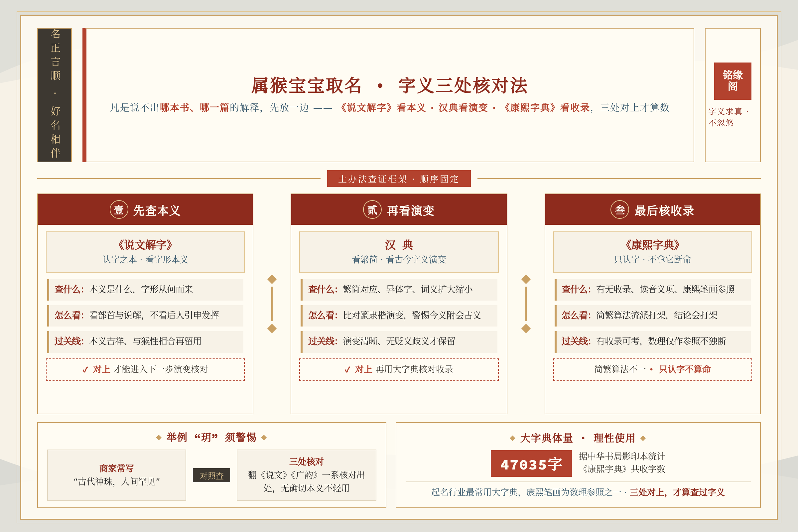Click row 怎么看: 看部首与说解
The image size is (798, 532).
[145, 316]
